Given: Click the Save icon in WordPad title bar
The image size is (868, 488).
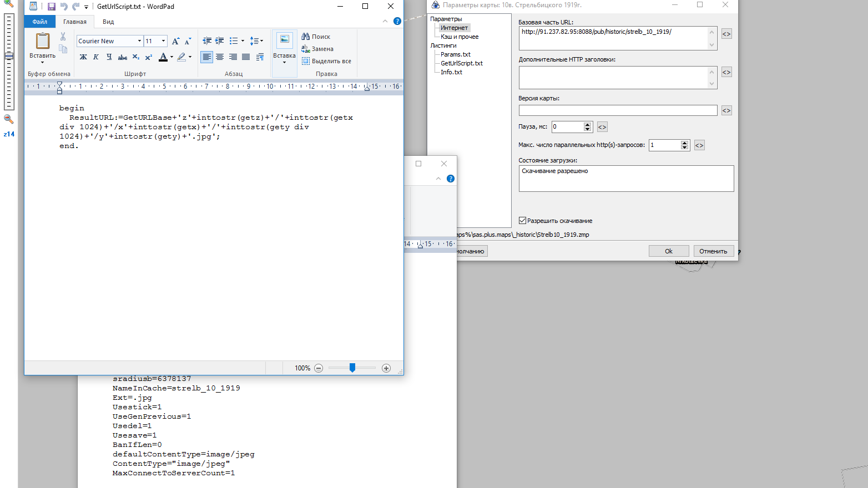Looking at the screenshot, I should (51, 7).
